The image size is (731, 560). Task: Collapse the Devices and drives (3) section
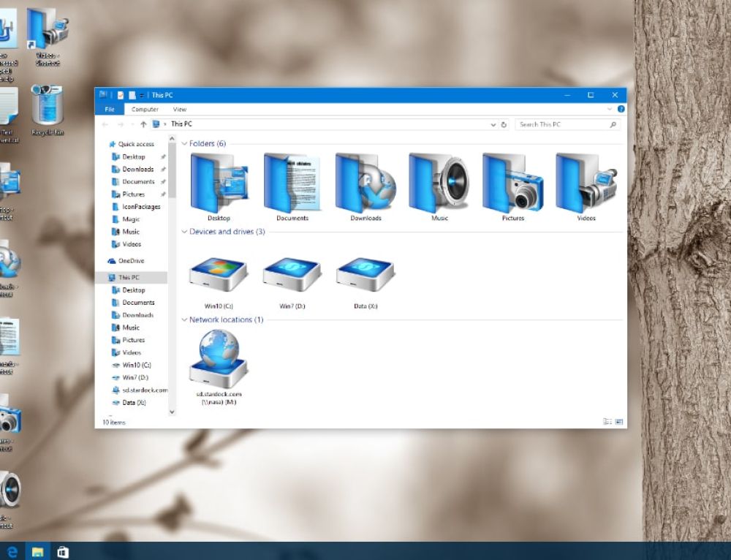[184, 232]
